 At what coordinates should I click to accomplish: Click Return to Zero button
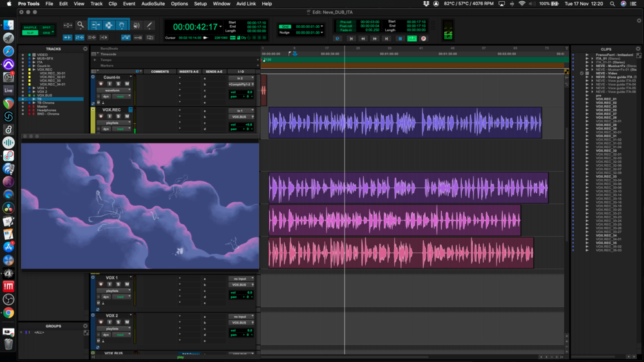pyautogui.click(x=351, y=39)
